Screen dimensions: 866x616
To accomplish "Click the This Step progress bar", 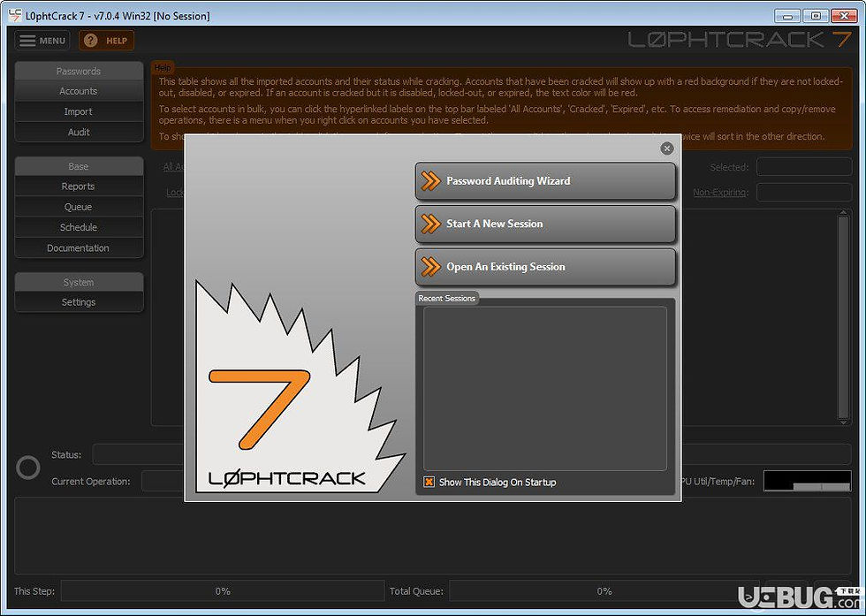I will 223,591.
